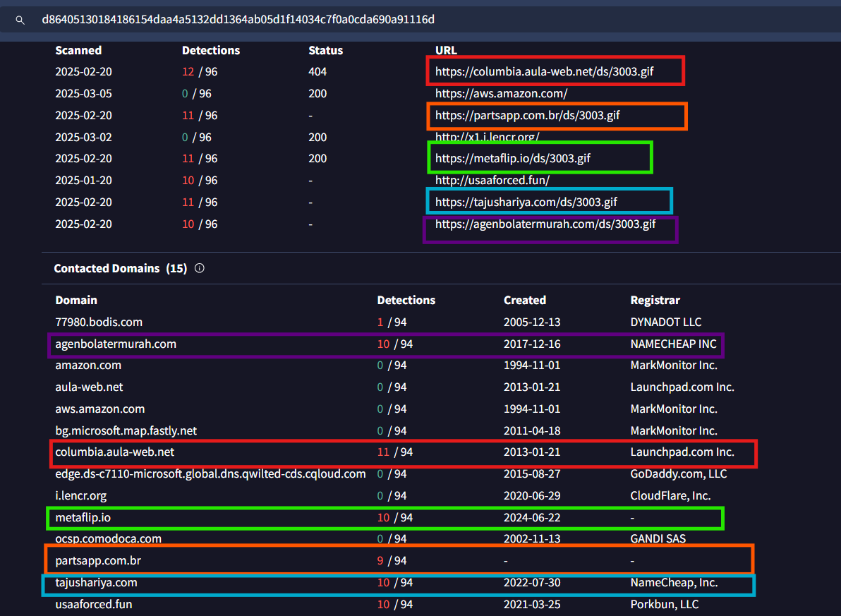841x616 pixels.
Task: Click the 2022-07-30 created date
Action: click(532, 582)
